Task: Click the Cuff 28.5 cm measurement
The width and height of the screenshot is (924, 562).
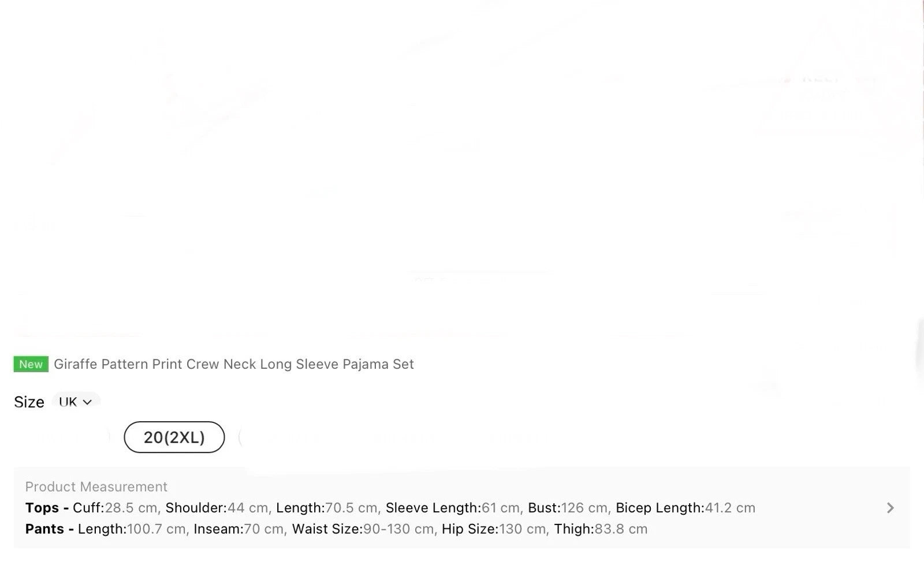Action: pyautogui.click(x=115, y=508)
